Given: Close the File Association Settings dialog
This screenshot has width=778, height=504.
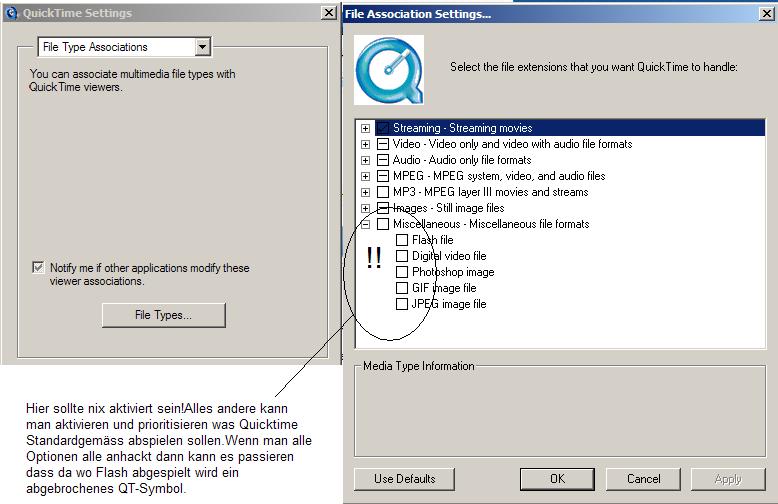Looking at the screenshot, I should click(767, 13).
